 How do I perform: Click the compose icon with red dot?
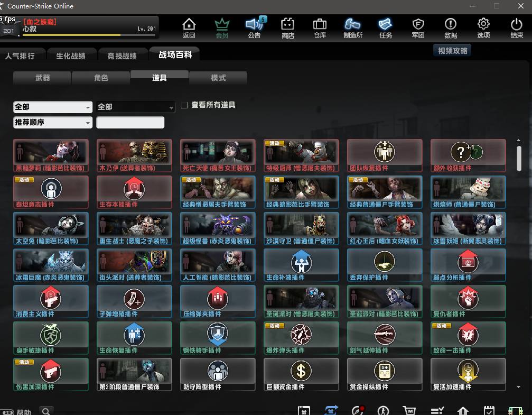pyautogui.click(x=357, y=410)
